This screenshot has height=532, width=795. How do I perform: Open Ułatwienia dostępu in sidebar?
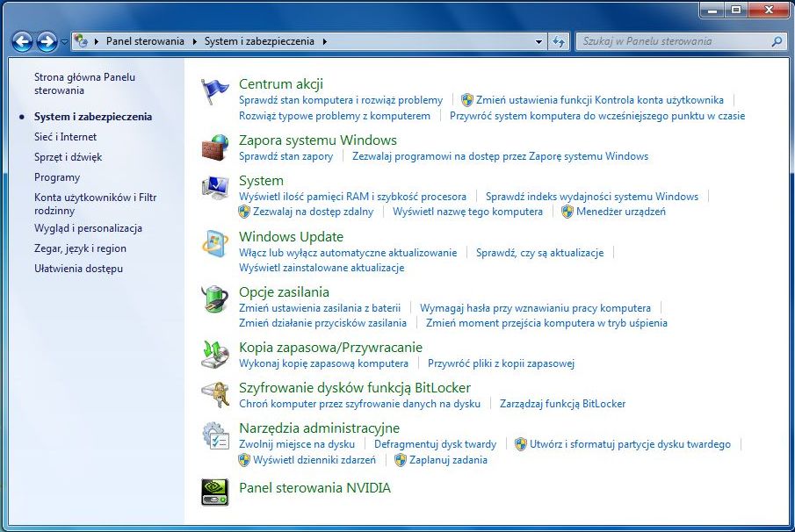[x=78, y=269]
